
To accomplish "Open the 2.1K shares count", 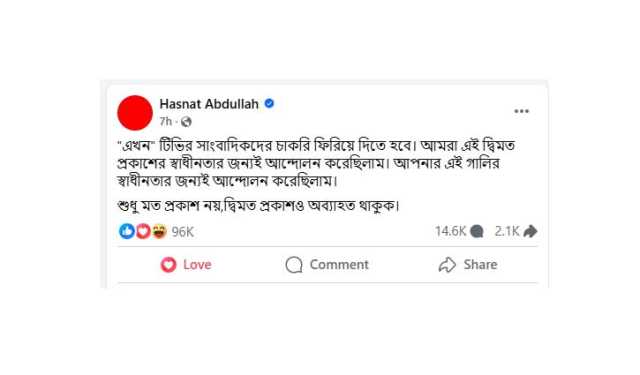I will point(507,231).
